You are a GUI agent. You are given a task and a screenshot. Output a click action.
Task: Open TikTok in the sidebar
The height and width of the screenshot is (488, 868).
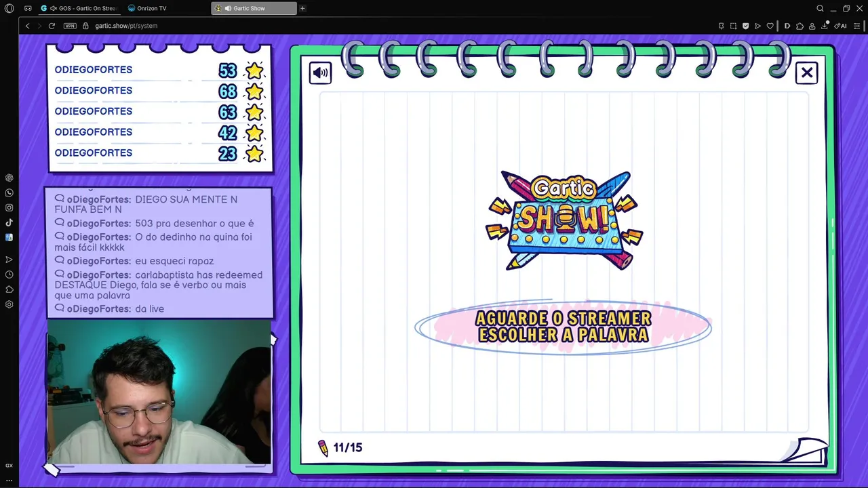pyautogui.click(x=9, y=222)
